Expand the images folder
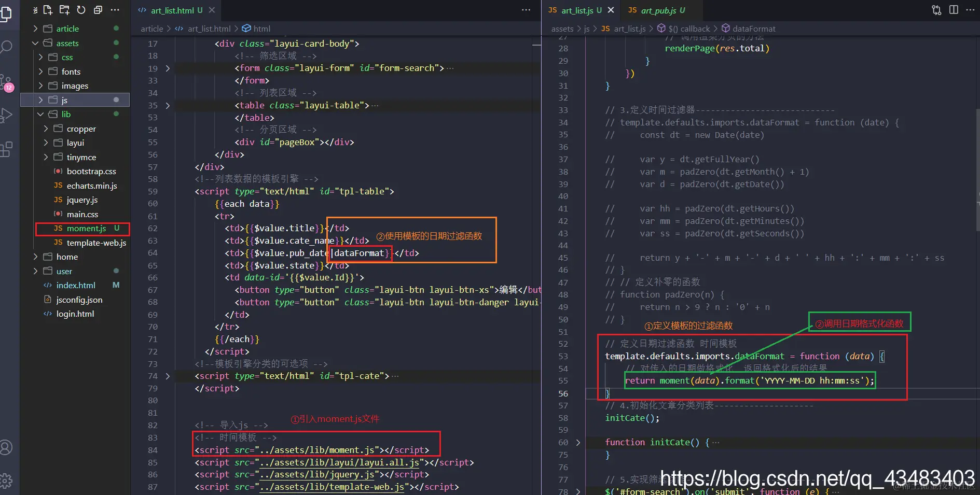 point(40,86)
